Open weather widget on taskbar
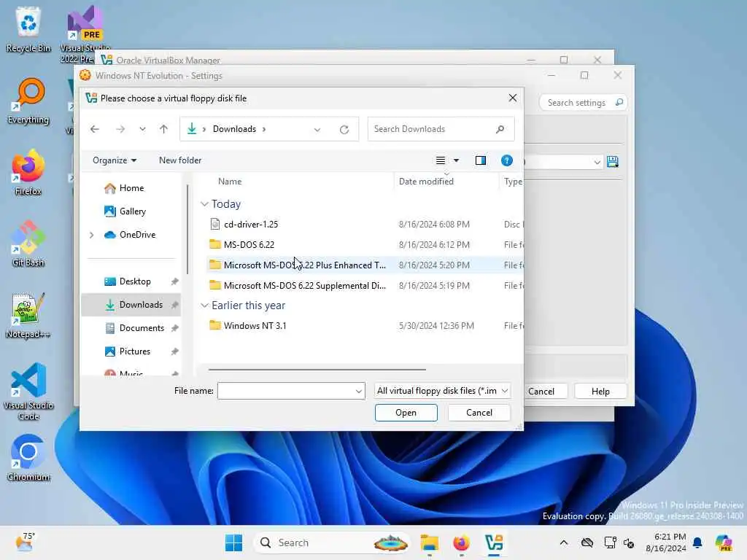The image size is (747, 560). (24, 542)
